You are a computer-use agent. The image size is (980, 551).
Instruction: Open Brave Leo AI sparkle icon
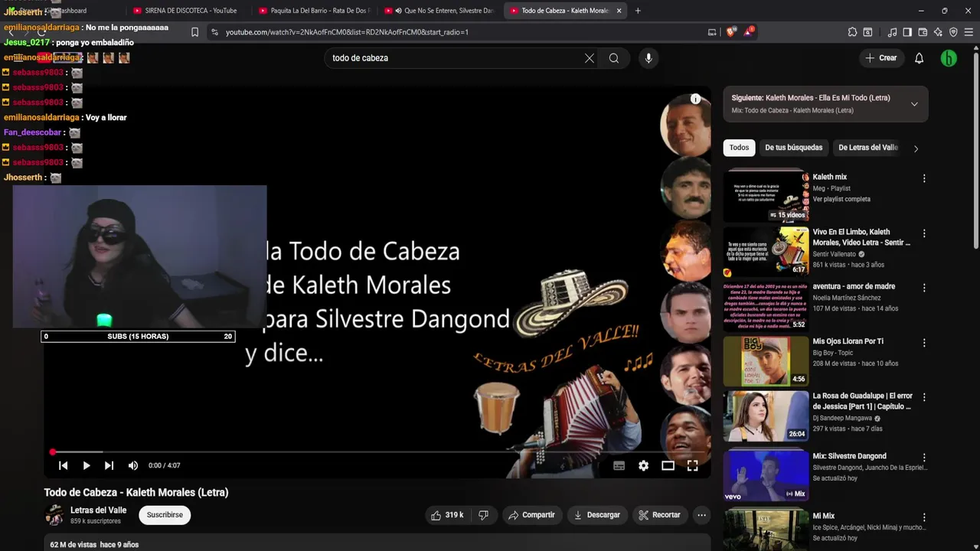click(938, 32)
